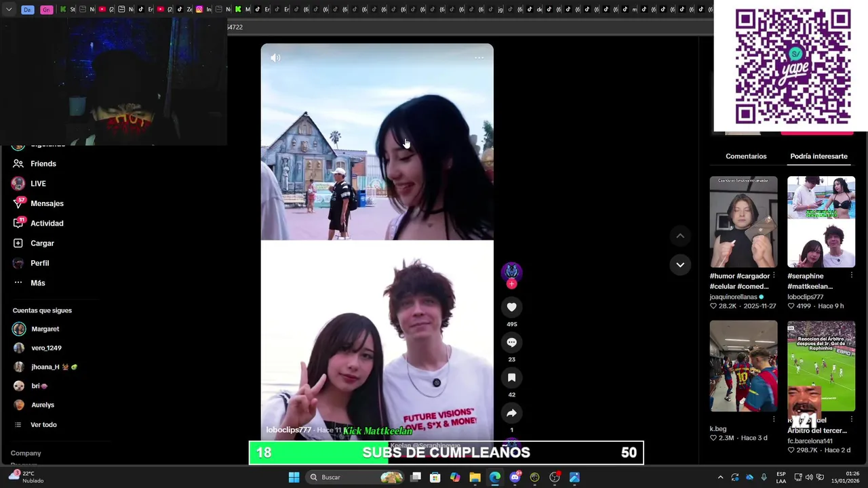
Task: Open Actividad in the sidebar
Action: (x=47, y=223)
